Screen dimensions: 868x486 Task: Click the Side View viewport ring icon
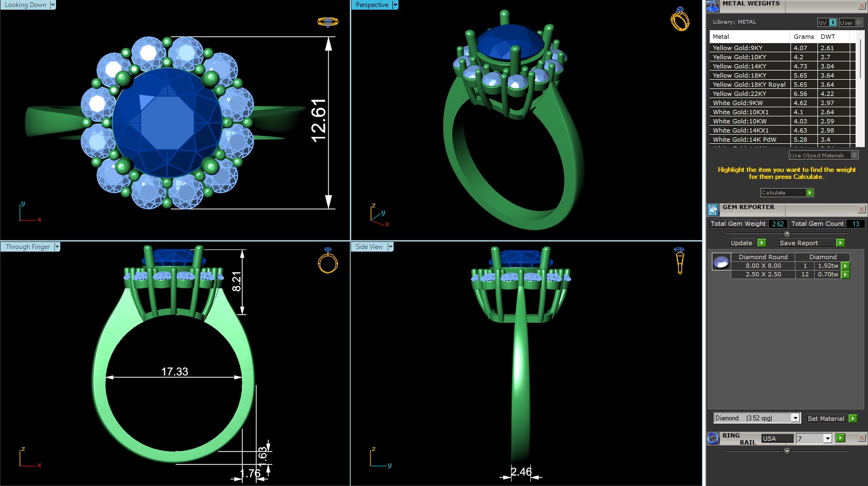[679, 261]
